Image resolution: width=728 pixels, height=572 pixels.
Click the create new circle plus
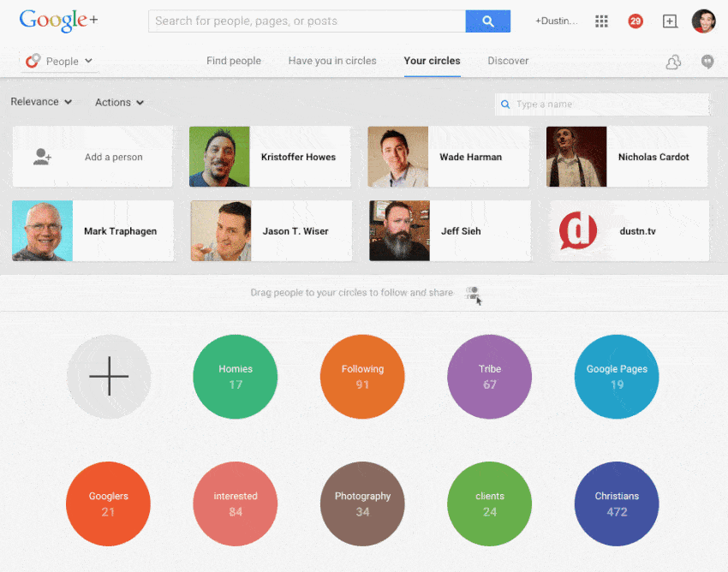click(109, 376)
